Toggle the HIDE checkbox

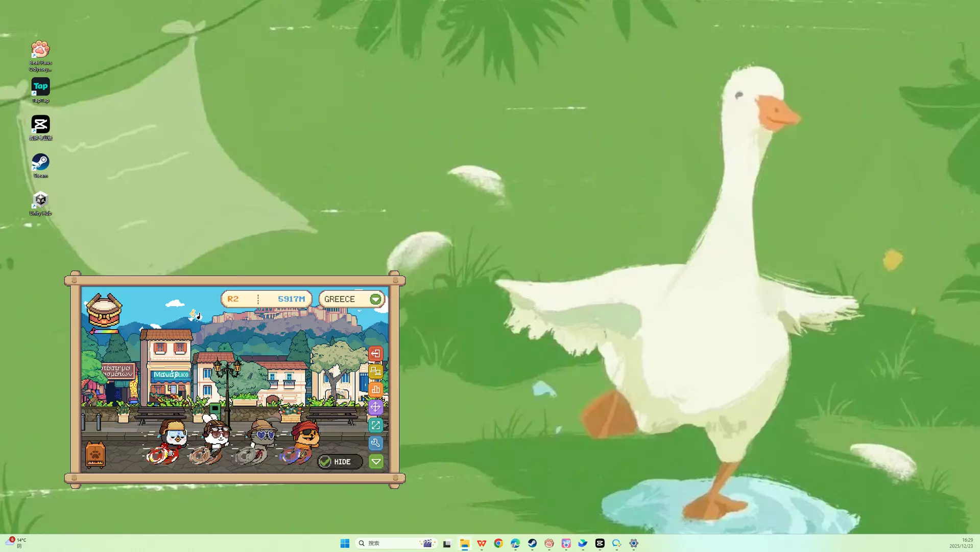(340, 462)
